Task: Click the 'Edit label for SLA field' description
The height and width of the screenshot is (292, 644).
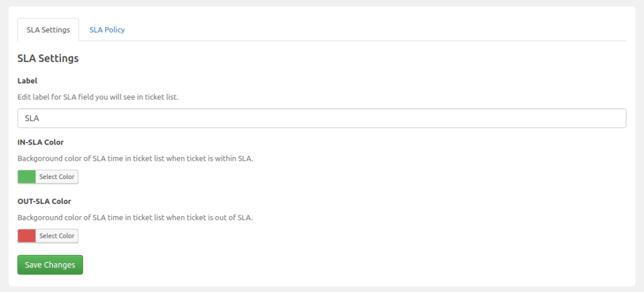Action: pyautogui.click(x=98, y=97)
